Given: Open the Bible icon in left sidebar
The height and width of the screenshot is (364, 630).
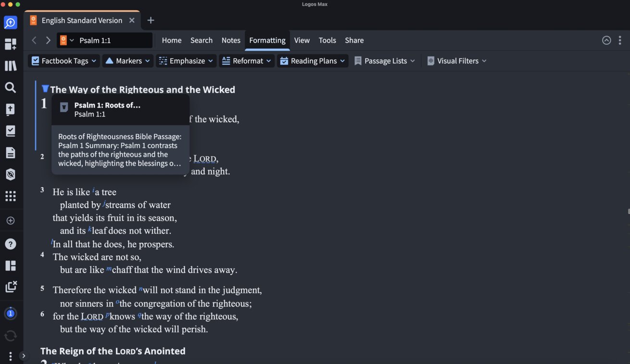Looking at the screenshot, I should (x=10, y=109).
